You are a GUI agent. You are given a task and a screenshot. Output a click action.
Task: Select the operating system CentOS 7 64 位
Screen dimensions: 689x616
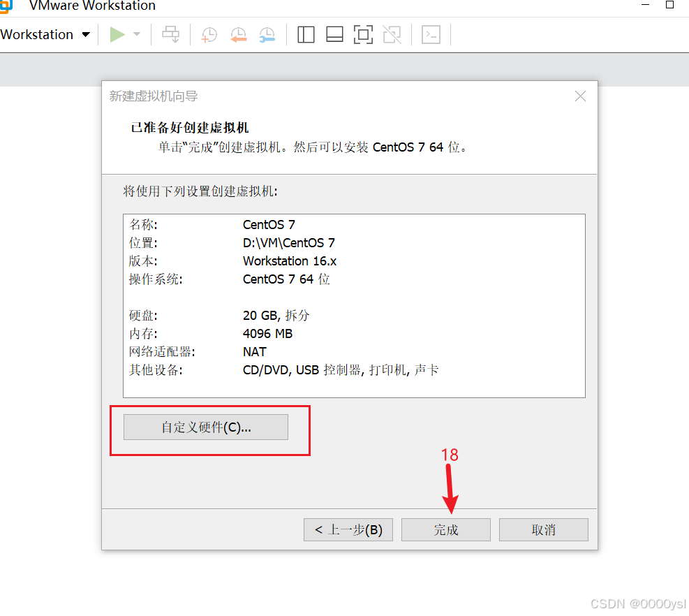click(x=286, y=279)
